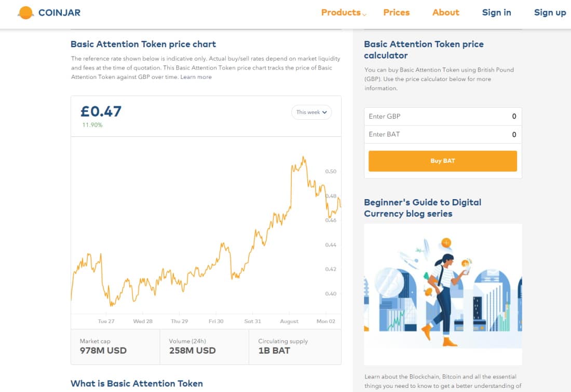This screenshot has width=571, height=392.
Task: Click the Fri 30 marker on chart axis
Action: [216, 321]
